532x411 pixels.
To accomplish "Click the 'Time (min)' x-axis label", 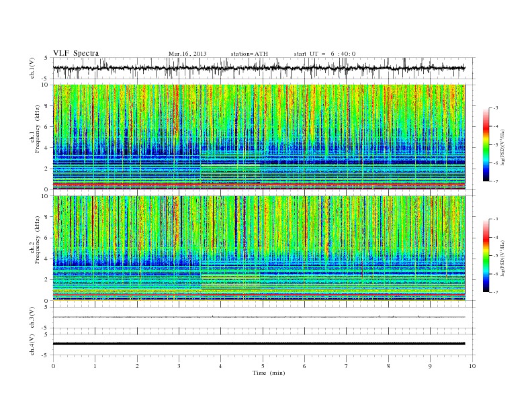I will (269, 373).
